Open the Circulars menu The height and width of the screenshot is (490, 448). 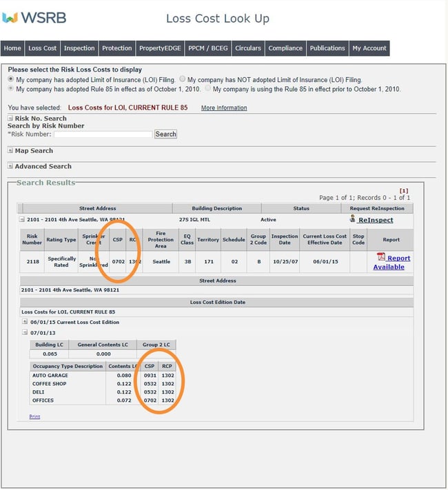point(248,48)
